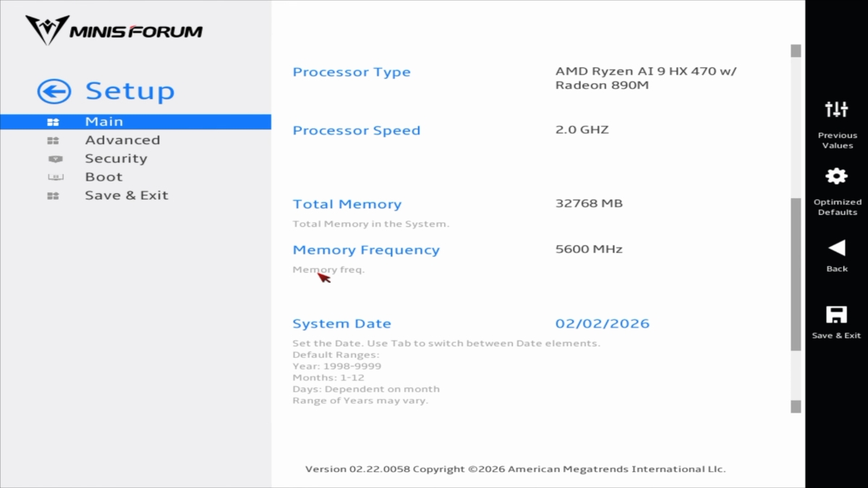This screenshot has width=868, height=488.
Task: Click the floppy disk Save & Exit icon
Action: 836,314
